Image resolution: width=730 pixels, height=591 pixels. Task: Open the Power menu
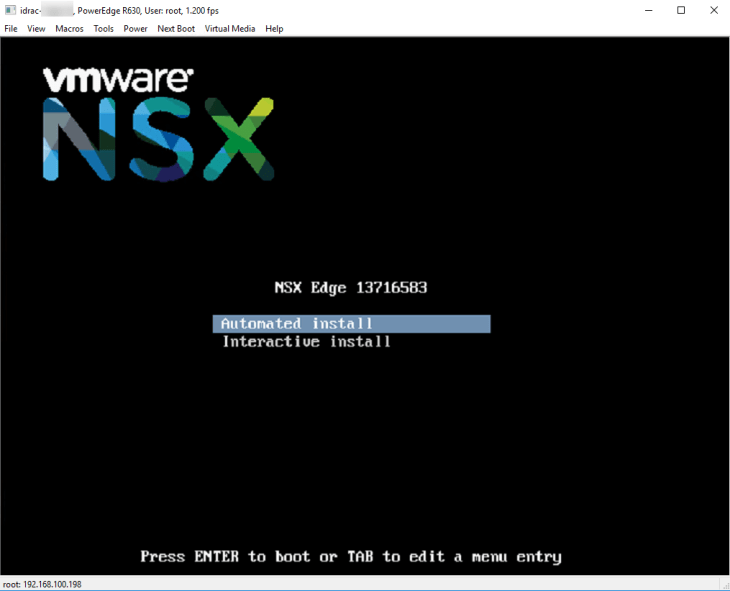(x=135, y=29)
